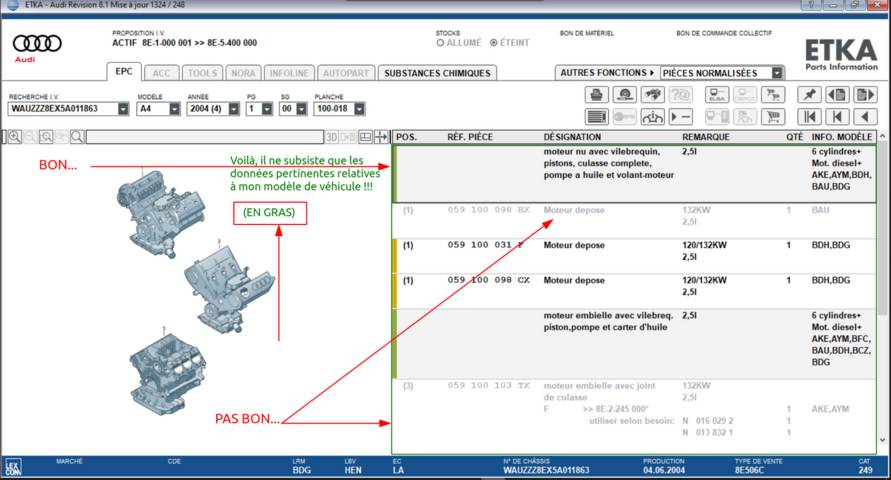Image resolution: width=891 pixels, height=480 pixels.
Task: Open the SUBSTANCES CHIMIQUES tab
Action: click(437, 73)
